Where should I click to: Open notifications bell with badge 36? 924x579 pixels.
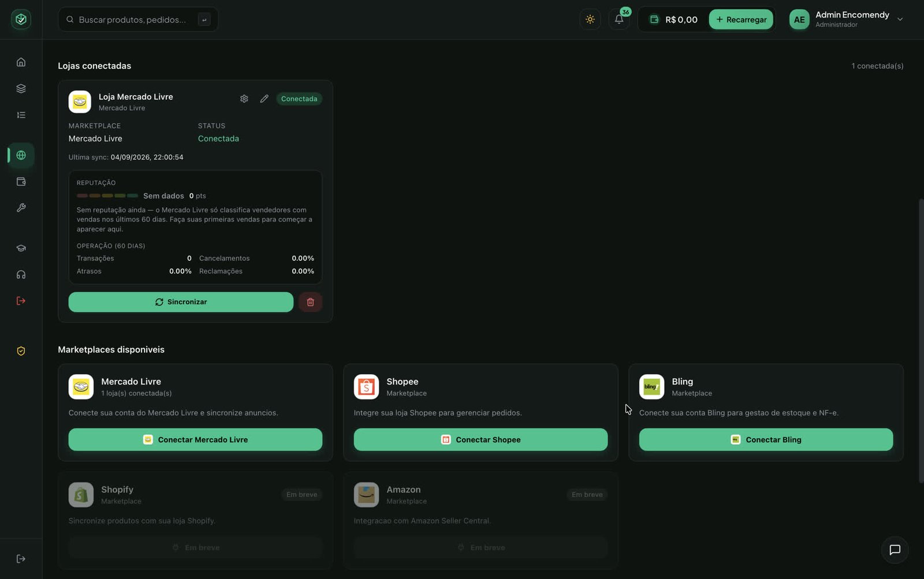[619, 19]
